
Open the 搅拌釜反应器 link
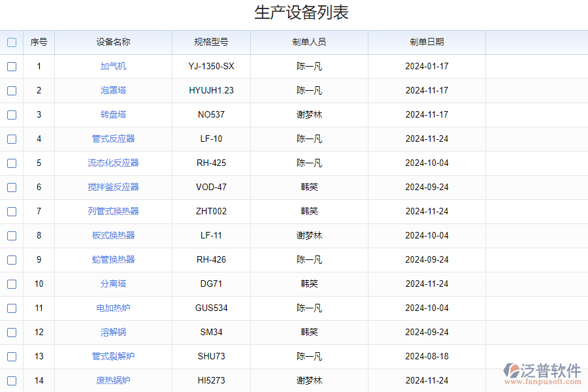(113, 188)
